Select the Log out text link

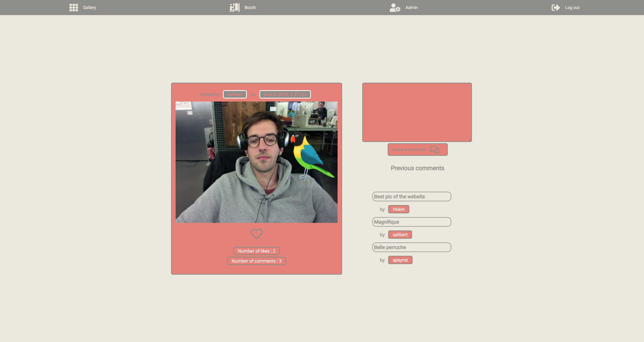tap(572, 8)
